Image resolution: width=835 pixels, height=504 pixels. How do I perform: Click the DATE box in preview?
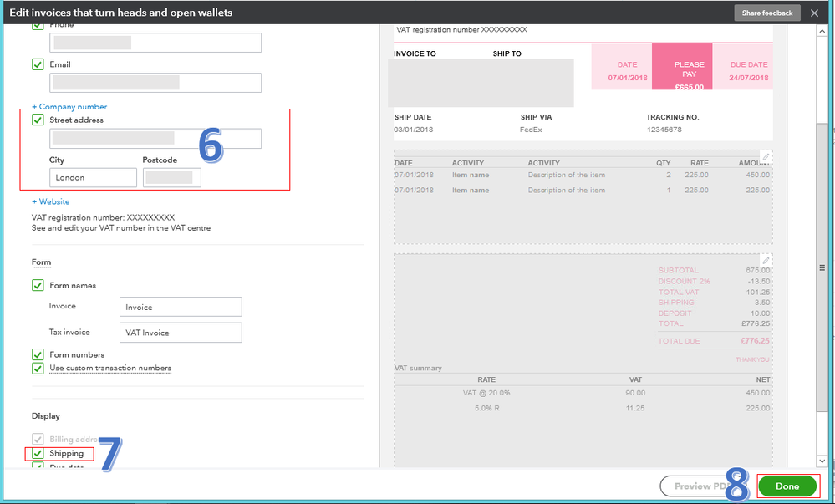pos(622,66)
